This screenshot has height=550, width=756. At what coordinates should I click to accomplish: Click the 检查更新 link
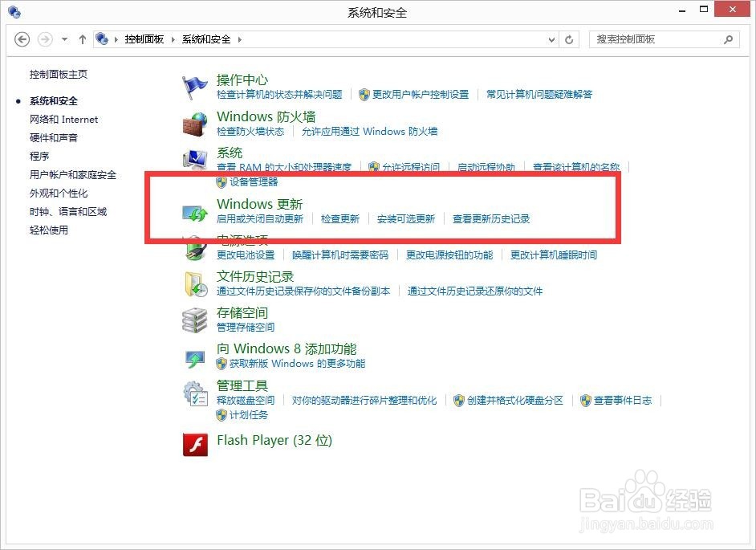point(339,218)
